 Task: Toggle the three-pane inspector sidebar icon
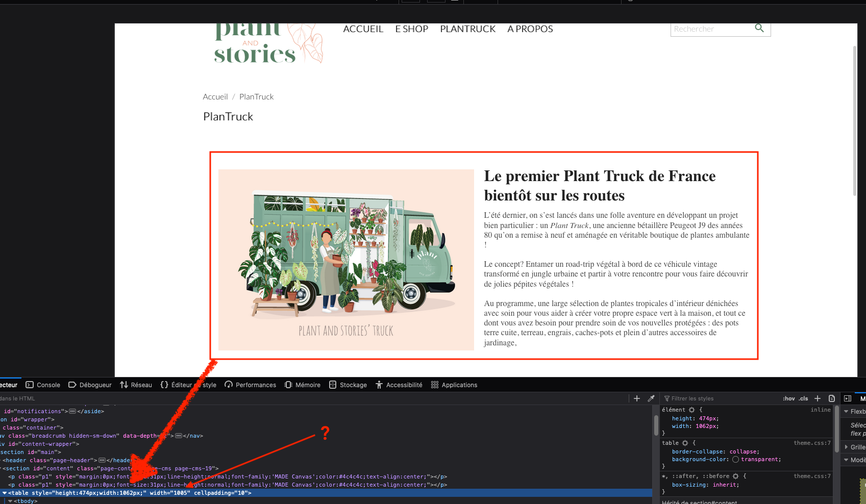(848, 398)
